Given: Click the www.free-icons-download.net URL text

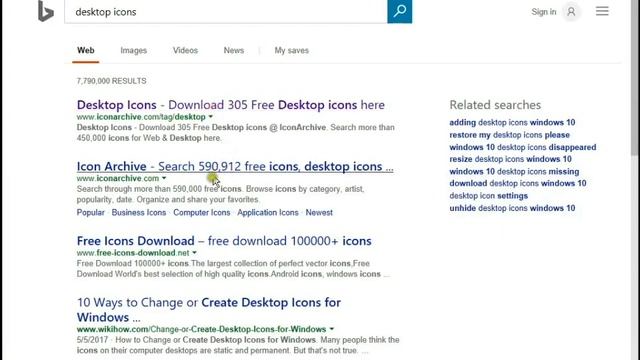Looking at the screenshot, I should click(133, 253).
